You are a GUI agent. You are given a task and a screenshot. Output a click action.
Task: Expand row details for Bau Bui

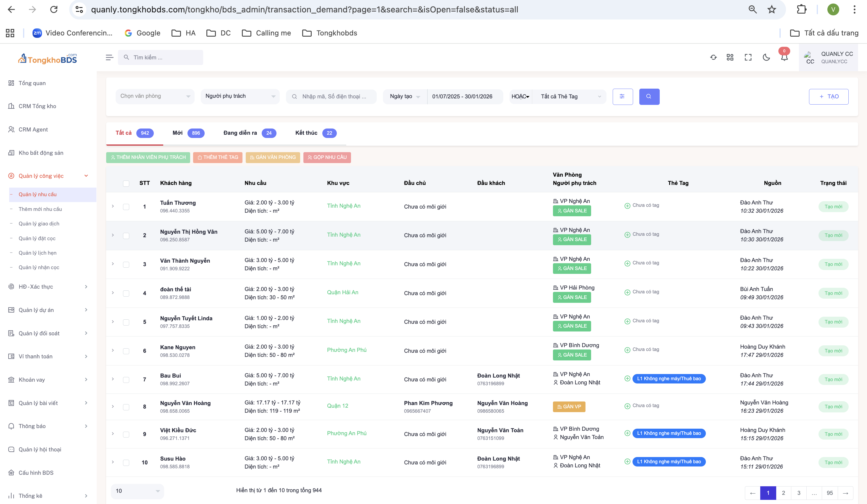click(x=113, y=379)
